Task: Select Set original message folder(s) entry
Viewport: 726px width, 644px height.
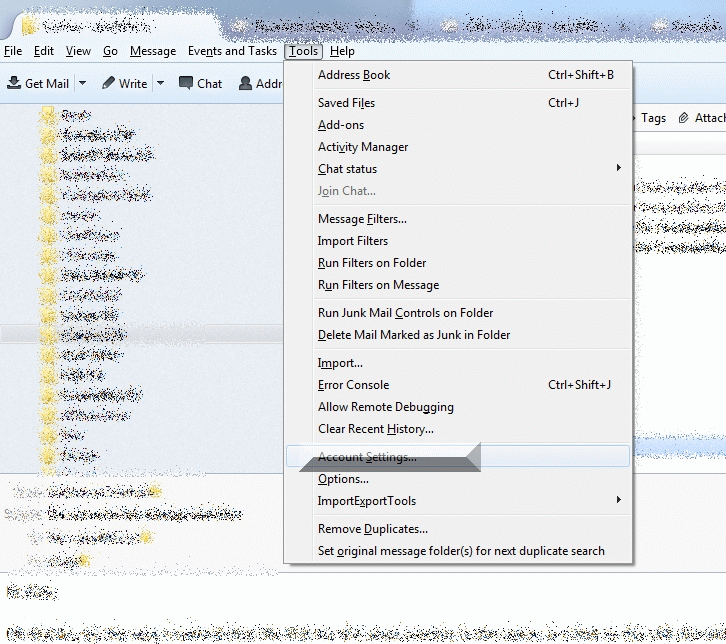Action: (x=458, y=551)
